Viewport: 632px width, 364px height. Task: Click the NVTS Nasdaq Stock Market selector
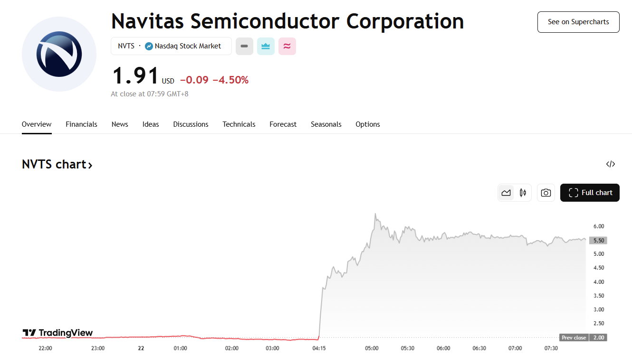[171, 46]
